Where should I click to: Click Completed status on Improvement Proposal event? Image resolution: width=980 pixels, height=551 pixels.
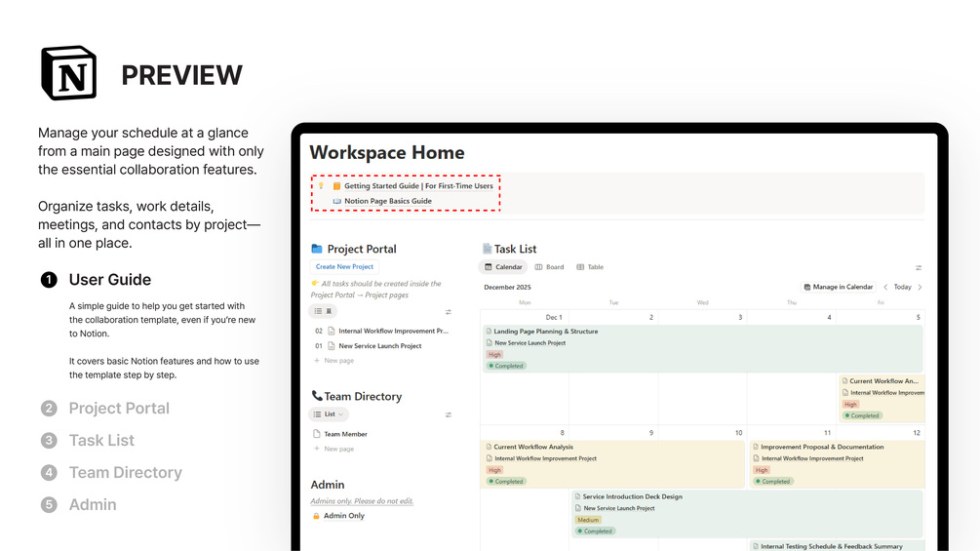pyautogui.click(x=772, y=482)
